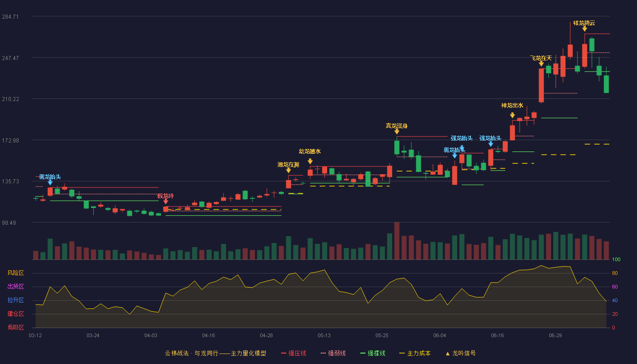Click the 284.71 price axis label

(x=10, y=17)
